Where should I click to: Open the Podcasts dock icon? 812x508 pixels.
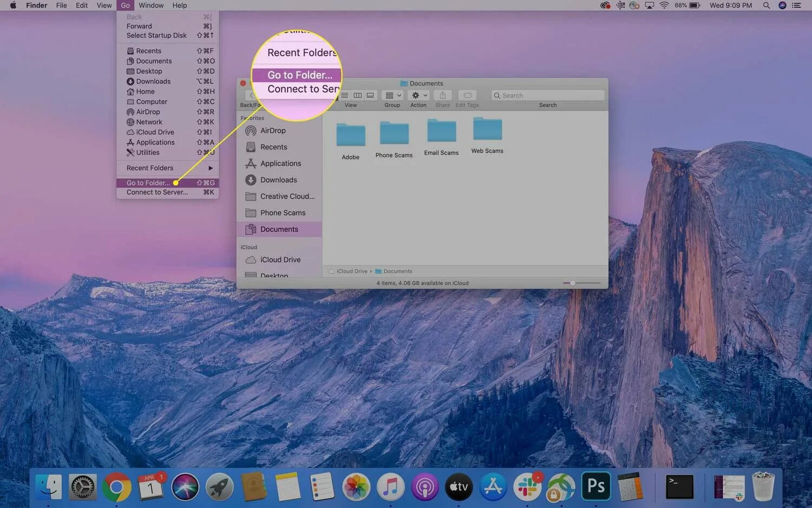[x=424, y=486]
